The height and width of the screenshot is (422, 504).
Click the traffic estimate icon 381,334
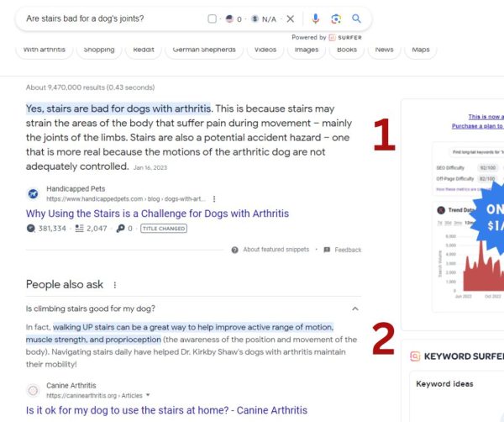pyautogui.click(x=31, y=229)
